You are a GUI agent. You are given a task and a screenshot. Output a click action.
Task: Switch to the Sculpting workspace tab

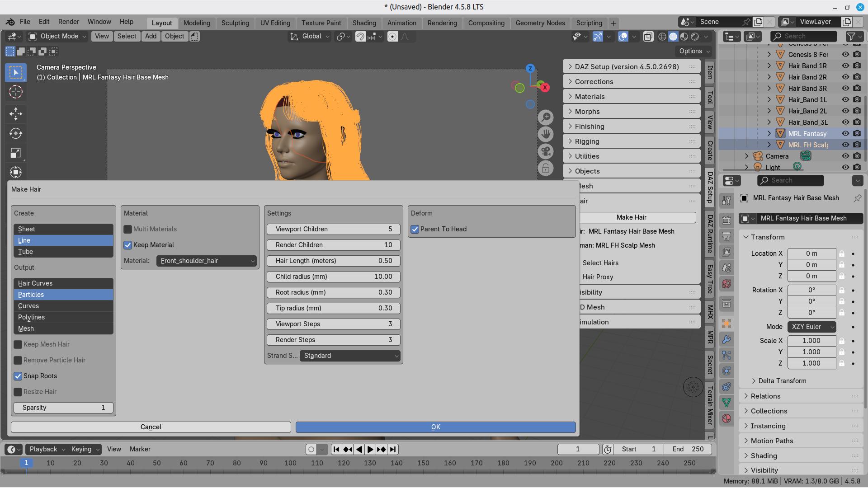pyautogui.click(x=235, y=23)
